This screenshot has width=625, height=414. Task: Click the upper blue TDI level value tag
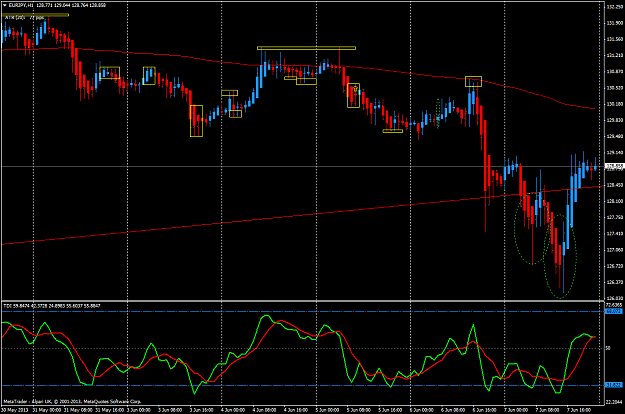(x=614, y=311)
